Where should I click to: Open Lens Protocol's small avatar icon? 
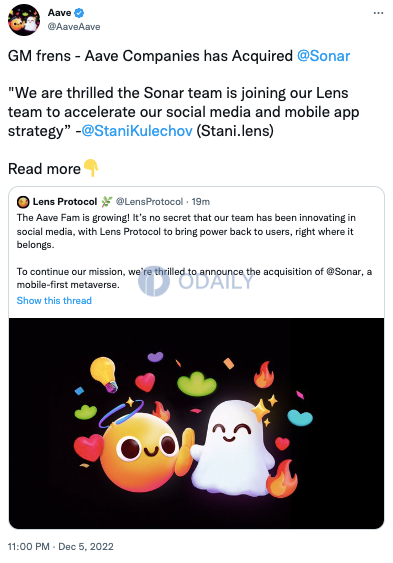[23, 202]
